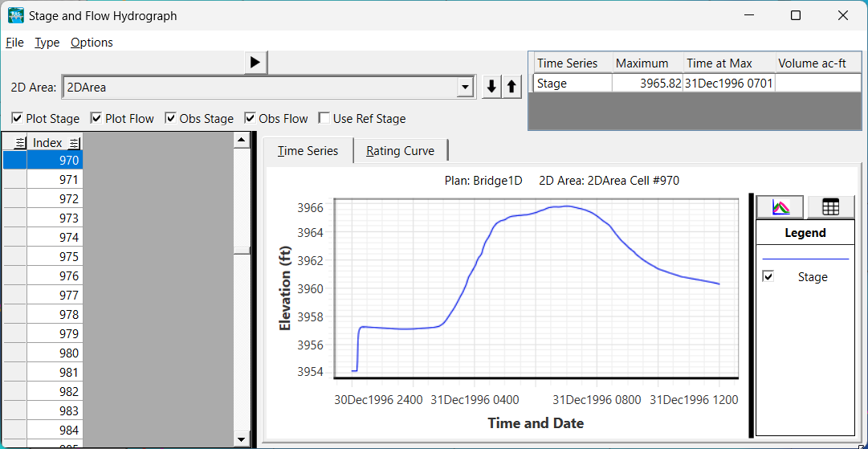Enable the Use Ref Stage checkbox

324,119
